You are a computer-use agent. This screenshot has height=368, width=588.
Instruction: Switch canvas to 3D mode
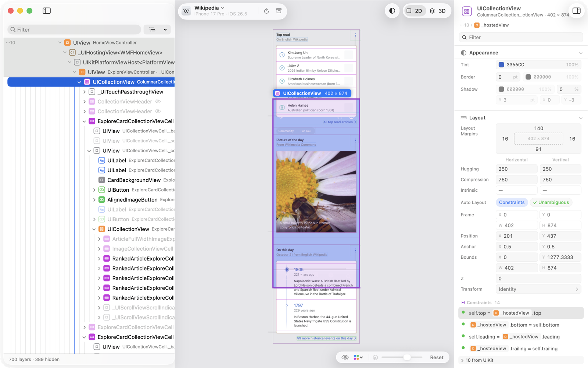437,11
